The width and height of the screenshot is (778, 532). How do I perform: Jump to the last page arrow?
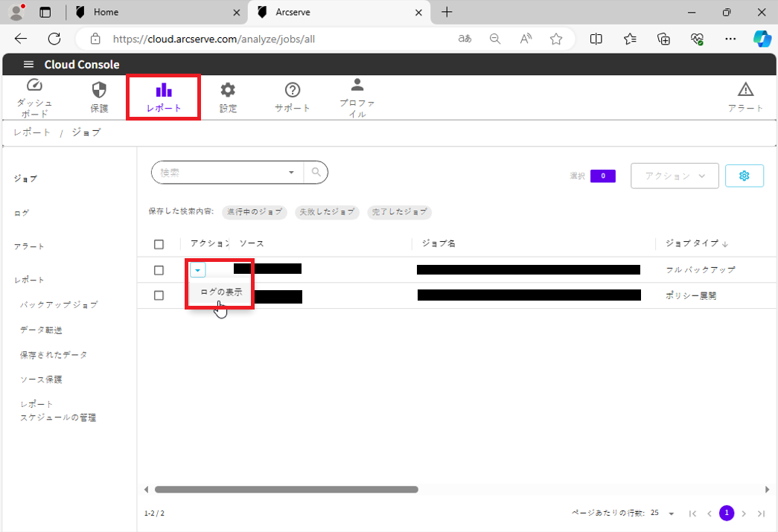(761, 513)
